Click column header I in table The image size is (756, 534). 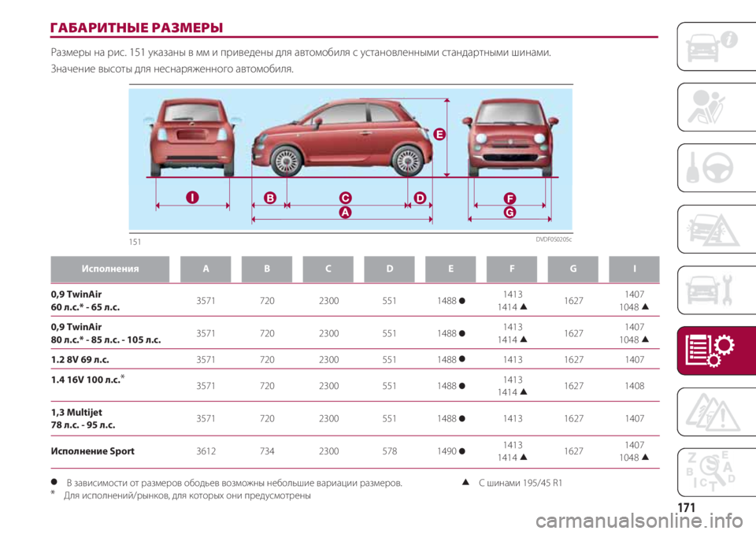[x=634, y=269]
